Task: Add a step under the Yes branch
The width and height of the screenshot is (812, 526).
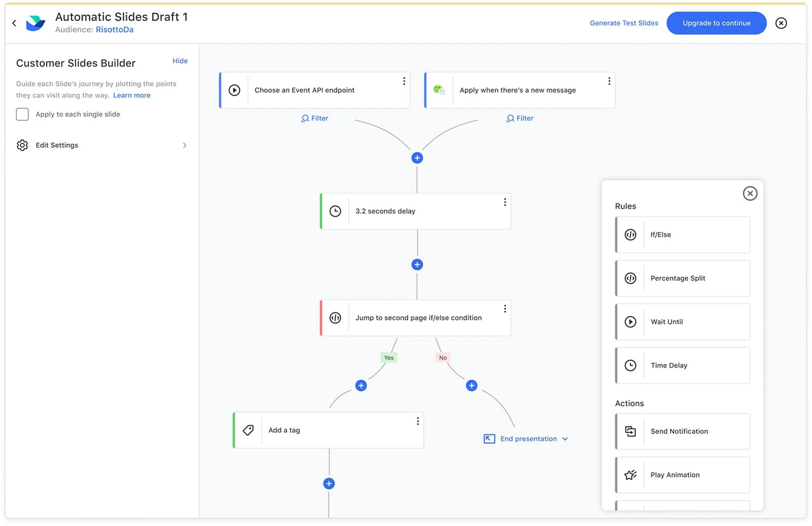Action: pos(361,385)
